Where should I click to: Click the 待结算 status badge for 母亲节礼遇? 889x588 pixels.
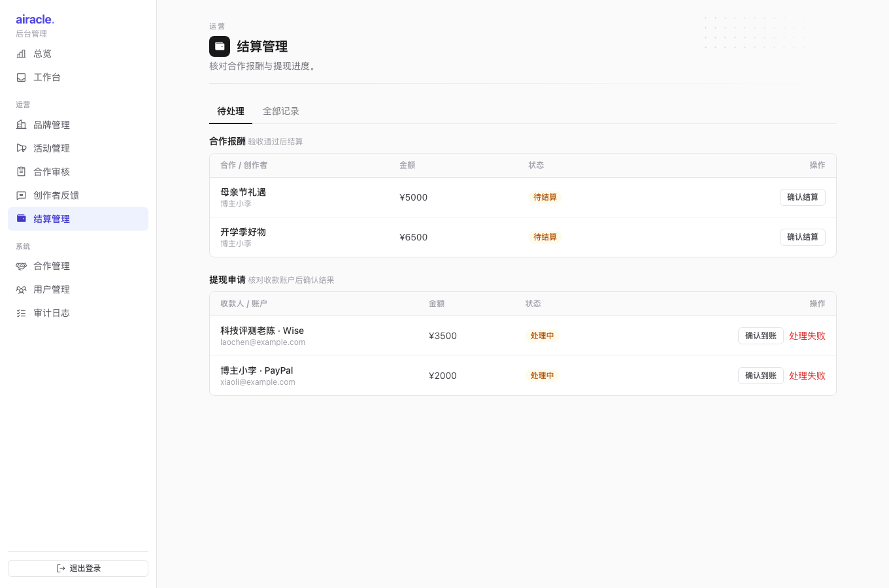click(545, 197)
